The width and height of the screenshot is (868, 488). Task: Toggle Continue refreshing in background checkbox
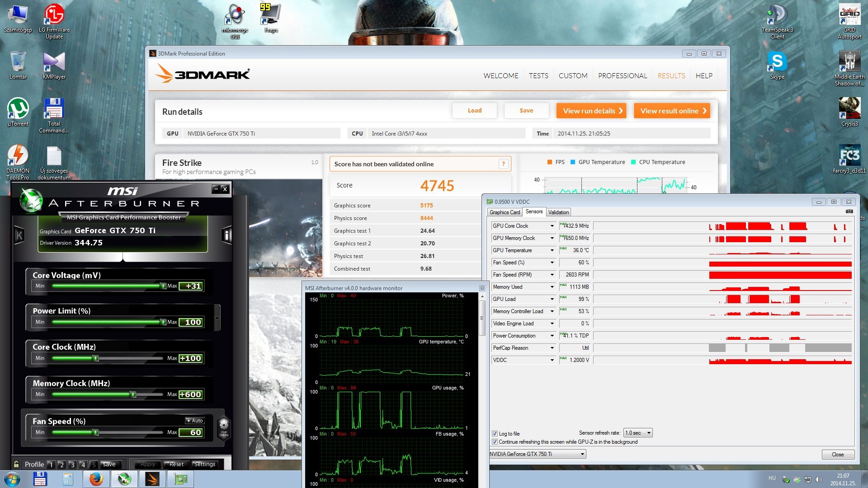pos(495,442)
